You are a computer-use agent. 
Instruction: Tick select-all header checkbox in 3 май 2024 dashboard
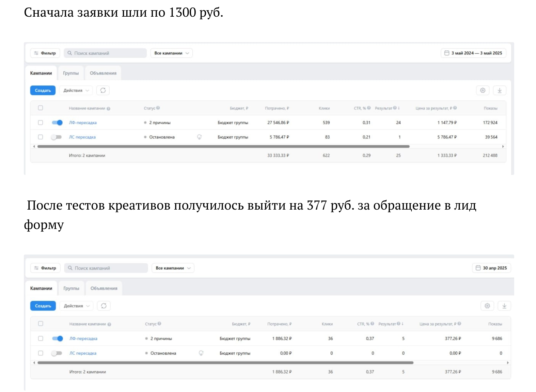pos(41,108)
